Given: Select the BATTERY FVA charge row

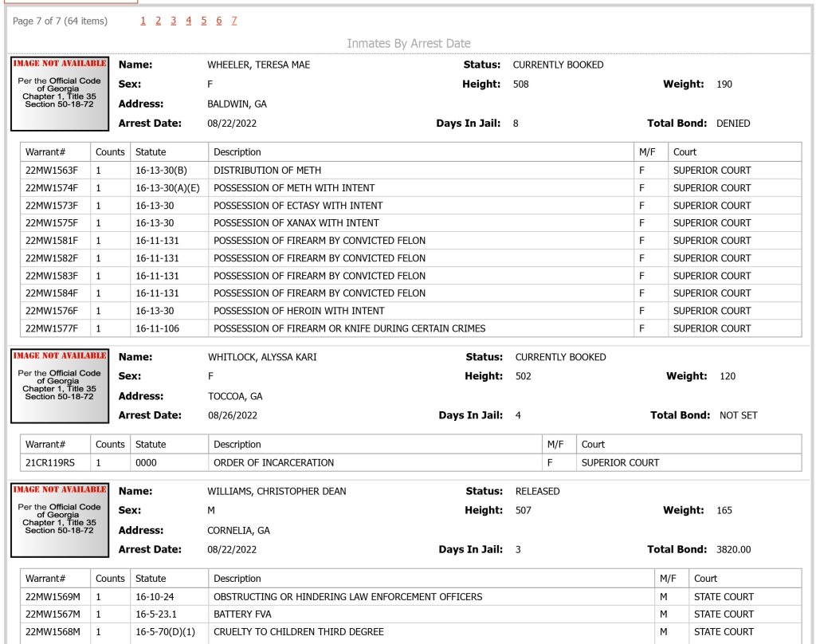Looking at the screenshot, I should [411, 615].
